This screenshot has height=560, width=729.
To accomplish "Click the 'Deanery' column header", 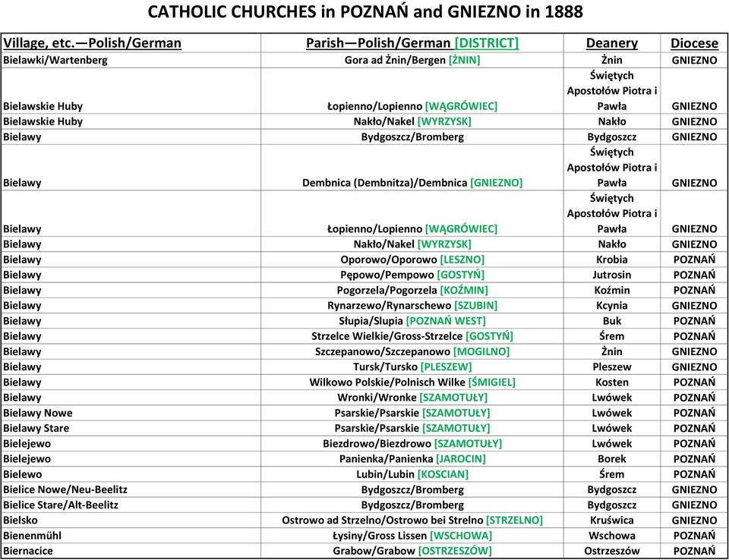I will coord(612,42).
